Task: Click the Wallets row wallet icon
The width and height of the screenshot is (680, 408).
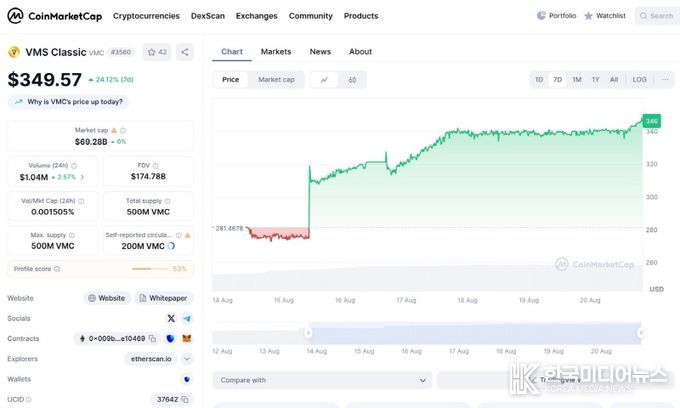Action: coord(187,379)
